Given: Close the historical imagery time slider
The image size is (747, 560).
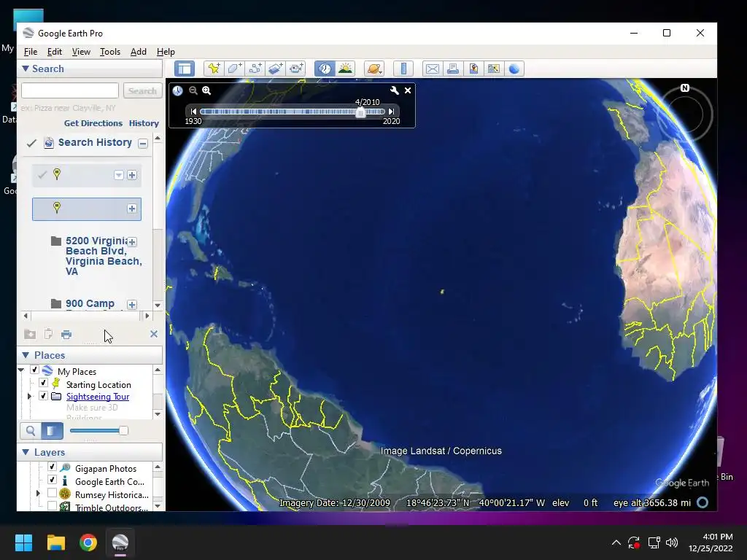Looking at the screenshot, I should (408, 90).
